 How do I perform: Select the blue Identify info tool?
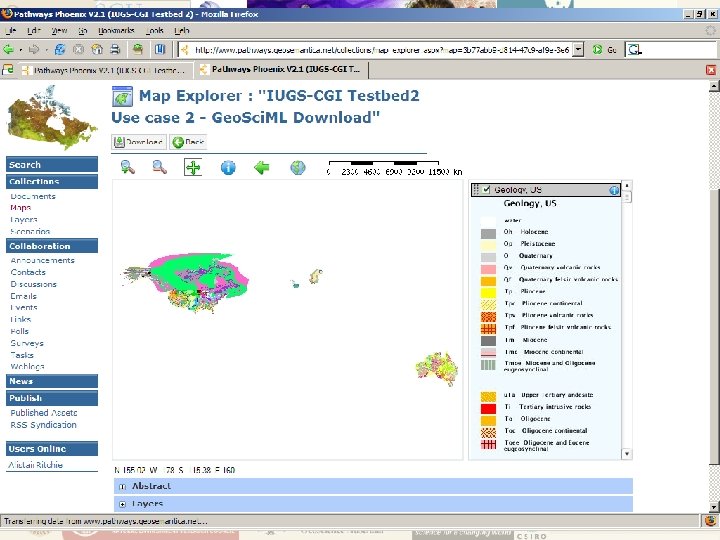228,168
